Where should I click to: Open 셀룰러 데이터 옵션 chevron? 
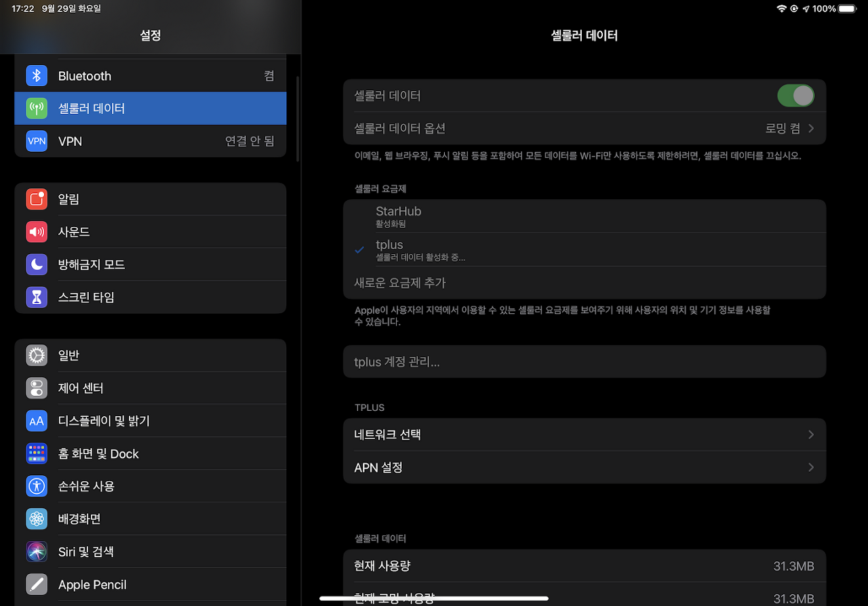coord(811,128)
